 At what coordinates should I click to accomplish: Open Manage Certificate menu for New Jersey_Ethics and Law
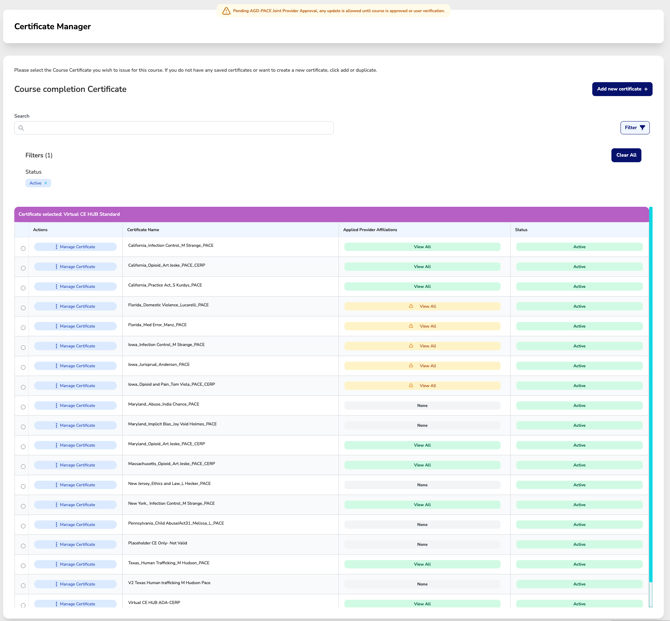(76, 485)
